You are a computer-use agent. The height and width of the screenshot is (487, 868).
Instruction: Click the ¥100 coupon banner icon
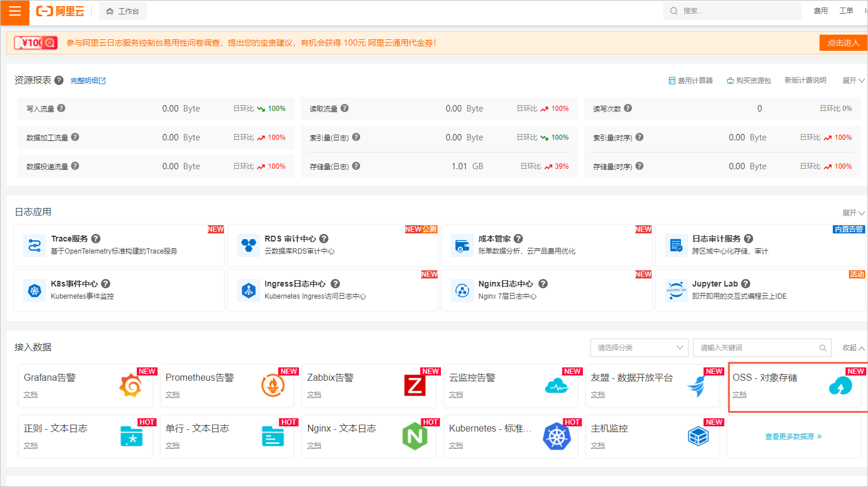(36, 43)
